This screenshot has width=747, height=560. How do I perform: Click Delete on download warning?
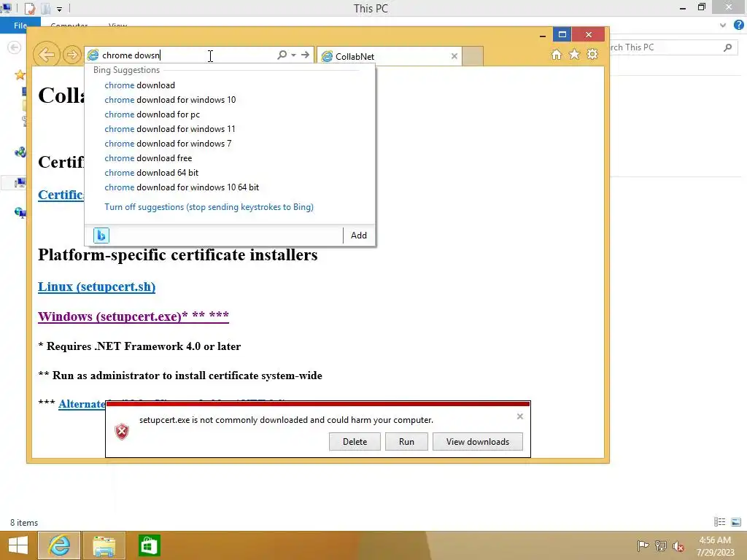355,441
